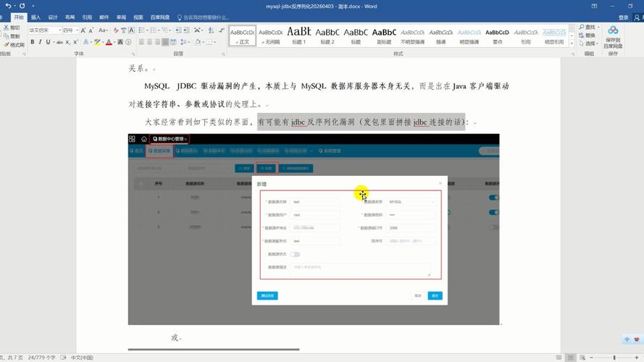Image resolution: width=644 pixels, height=362 pixels.
Task: Cut the selection with scissors icon
Action: click(x=12, y=28)
